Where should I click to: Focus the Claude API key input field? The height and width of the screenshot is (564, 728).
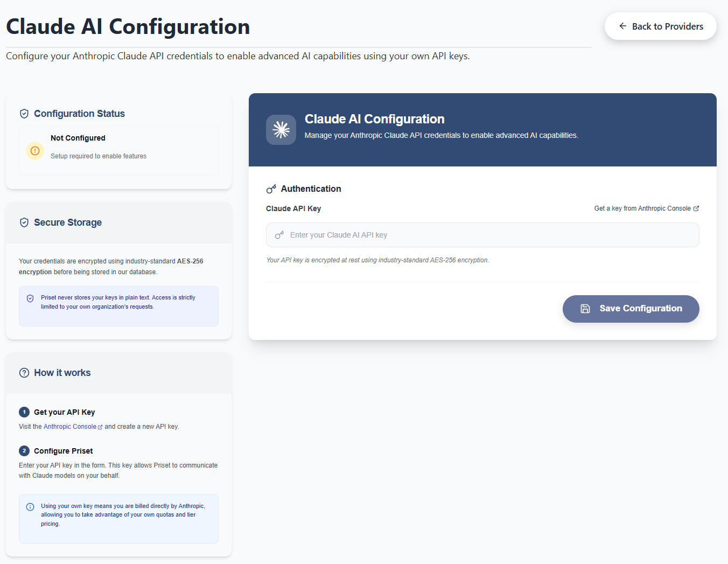pos(482,235)
